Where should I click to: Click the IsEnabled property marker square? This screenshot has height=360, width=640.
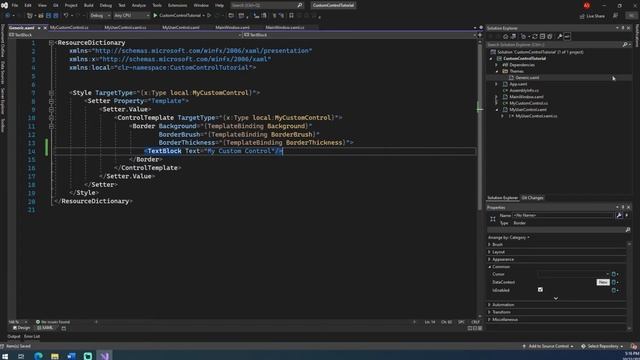click(613, 290)
